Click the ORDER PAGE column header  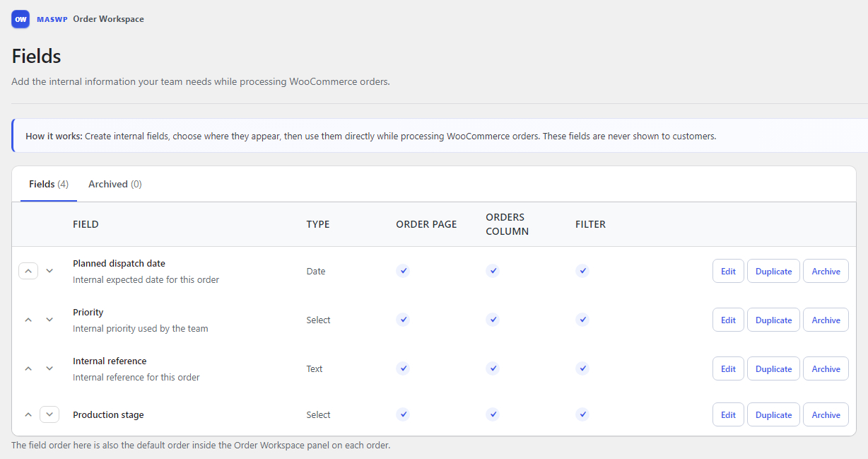pos(426,224)
